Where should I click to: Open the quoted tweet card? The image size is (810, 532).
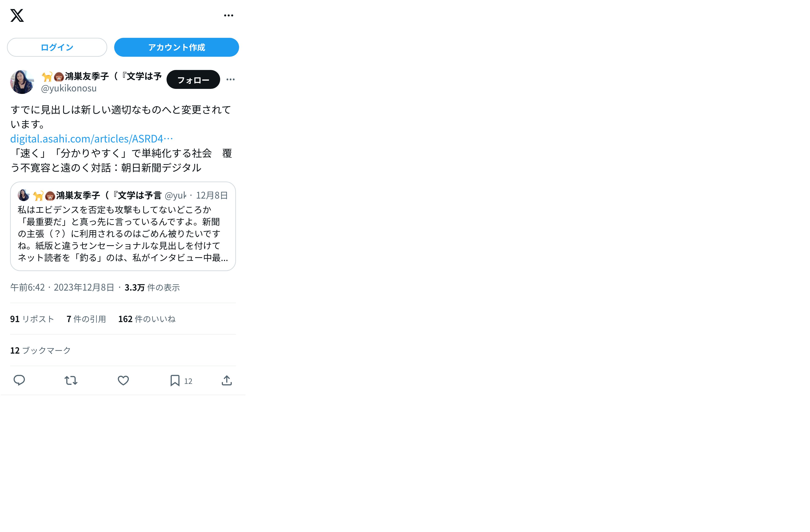tap(123, 226)
